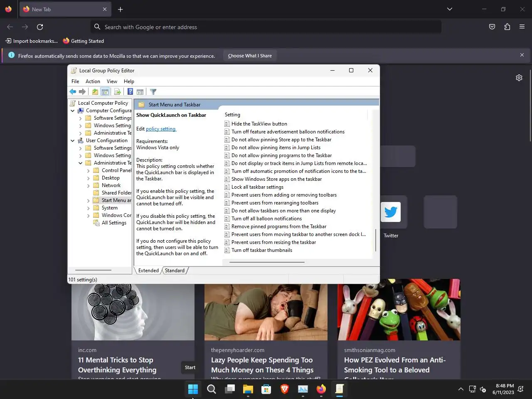532x399 pixels.
Task: Open the Getting Started bookmark
Action: coord(83,41)
